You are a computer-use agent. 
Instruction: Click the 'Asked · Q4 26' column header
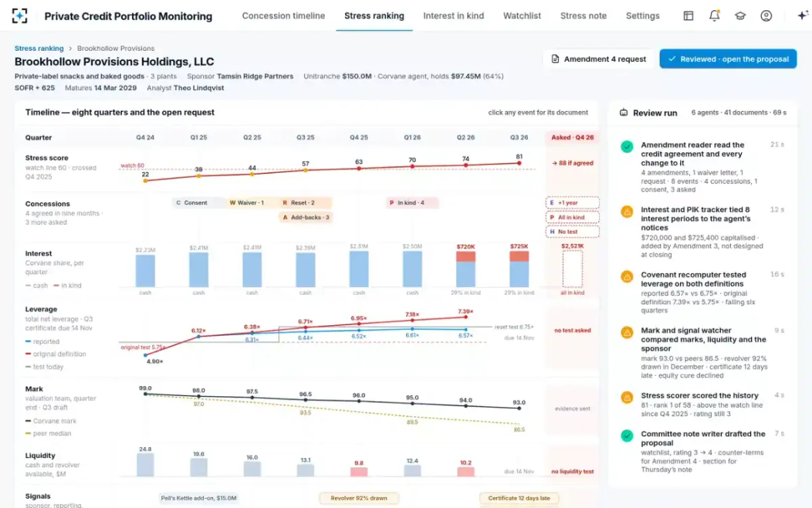[572, 137]
